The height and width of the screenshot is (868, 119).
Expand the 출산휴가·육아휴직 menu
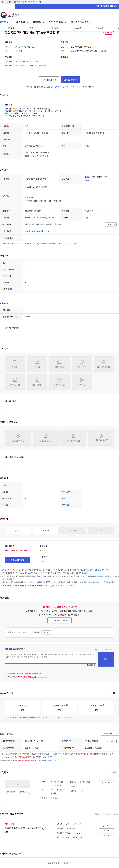point(82,22)
